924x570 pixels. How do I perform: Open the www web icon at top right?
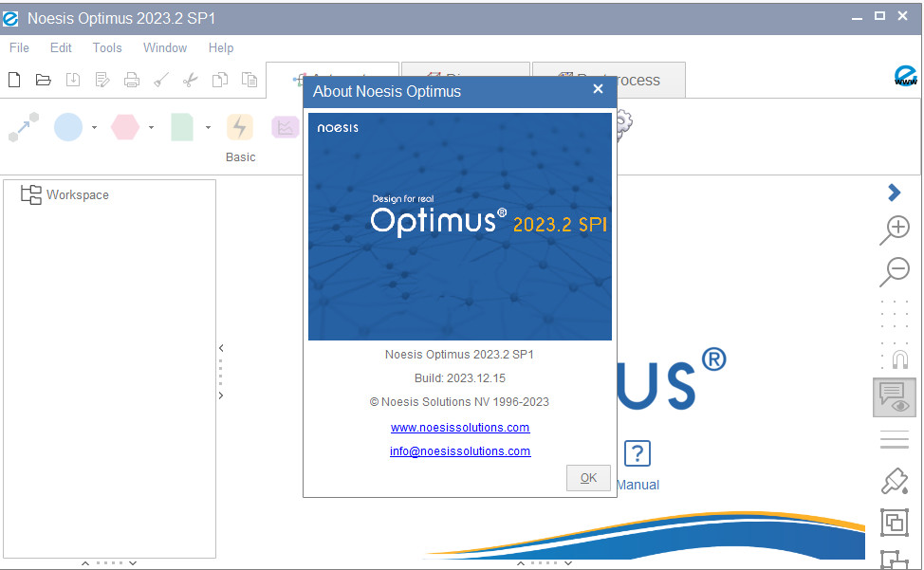[x=905, y=76]
